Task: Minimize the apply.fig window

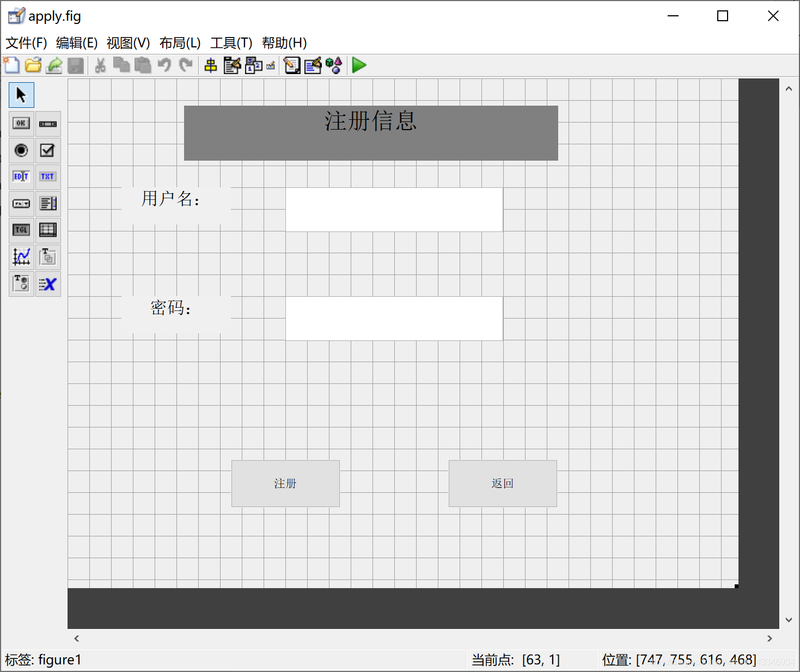Action: click(673, 16)
